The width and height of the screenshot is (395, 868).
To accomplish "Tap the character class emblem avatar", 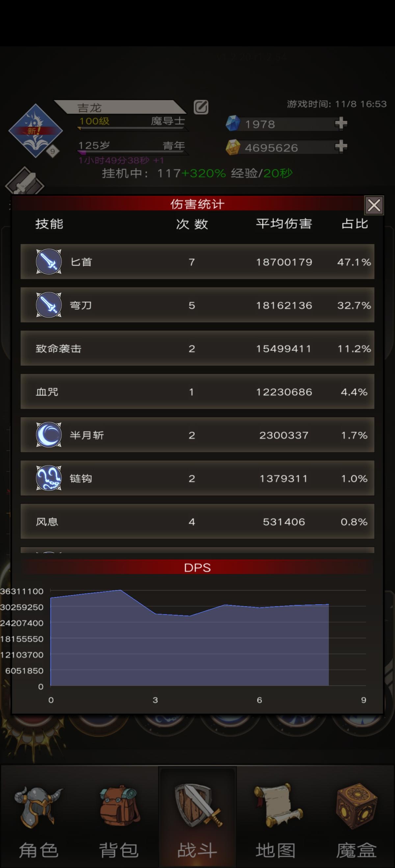I will [36, 131].
